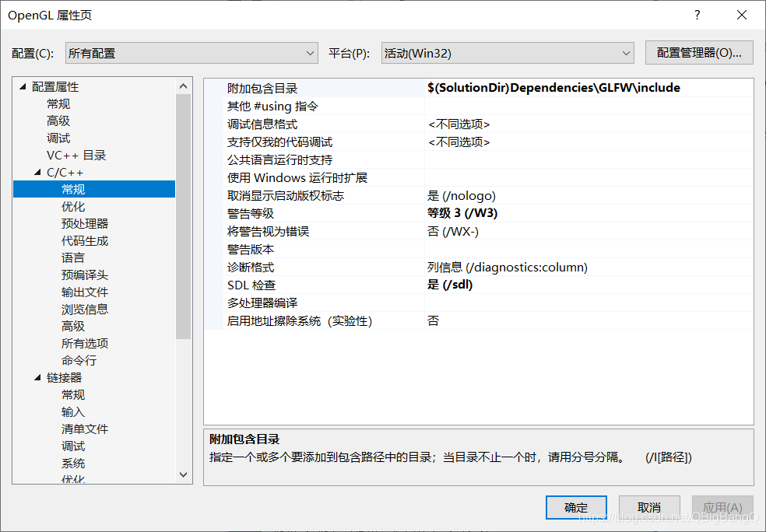Open the 配置(C) dropdown showing 所有配置
The height and width of the screenshot is (532, 766).
191,53
